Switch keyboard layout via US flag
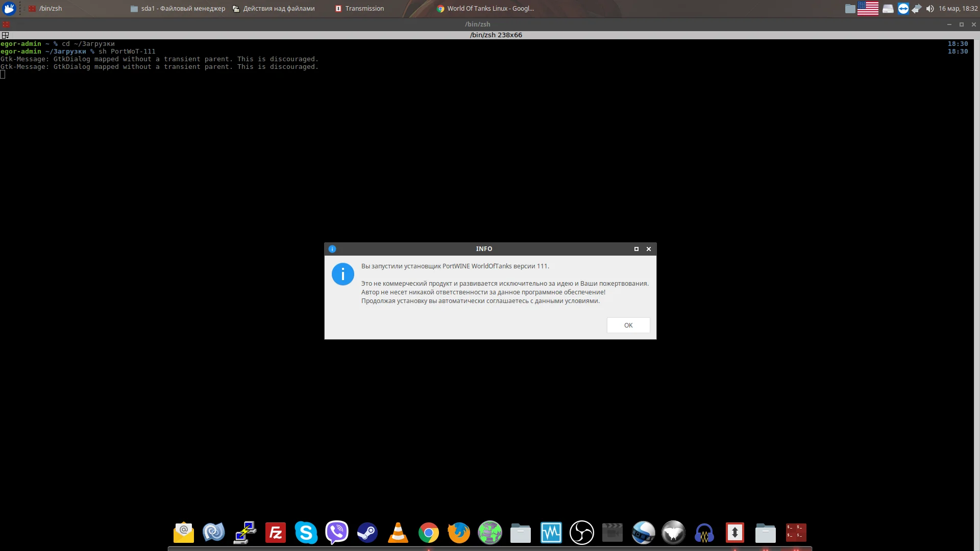The width and height of the screenshot is (980, 551). tap(868, 9)
